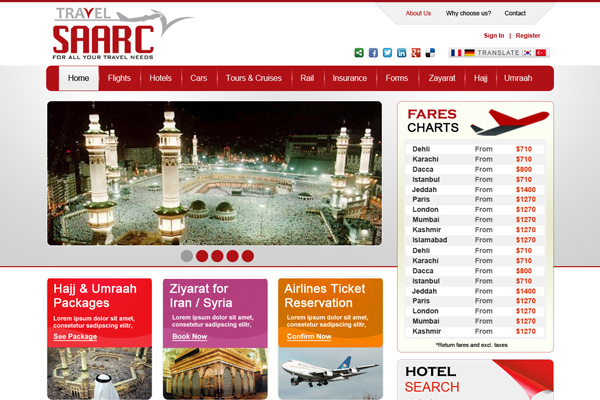Click the Register link
This screenshot has width=600, height=400.
(x=528, y=36)
